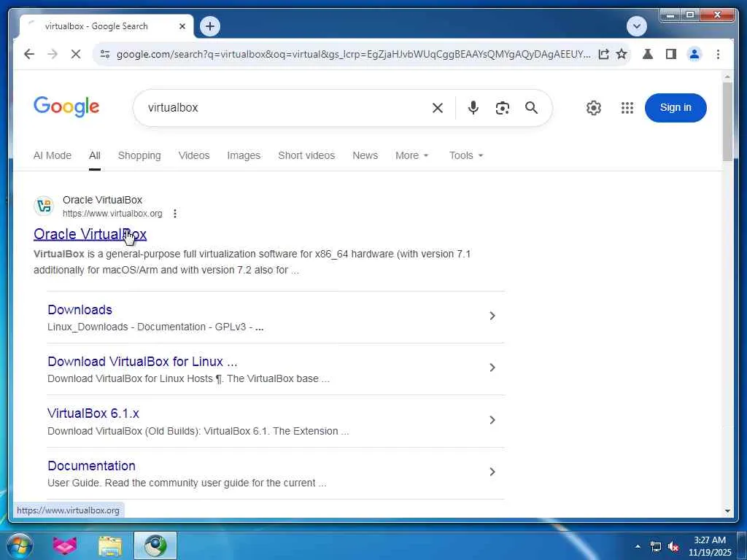This screenshot has width=747, height=560.
Task: Toggle the browser side panel
Action: tap(671, 54)
